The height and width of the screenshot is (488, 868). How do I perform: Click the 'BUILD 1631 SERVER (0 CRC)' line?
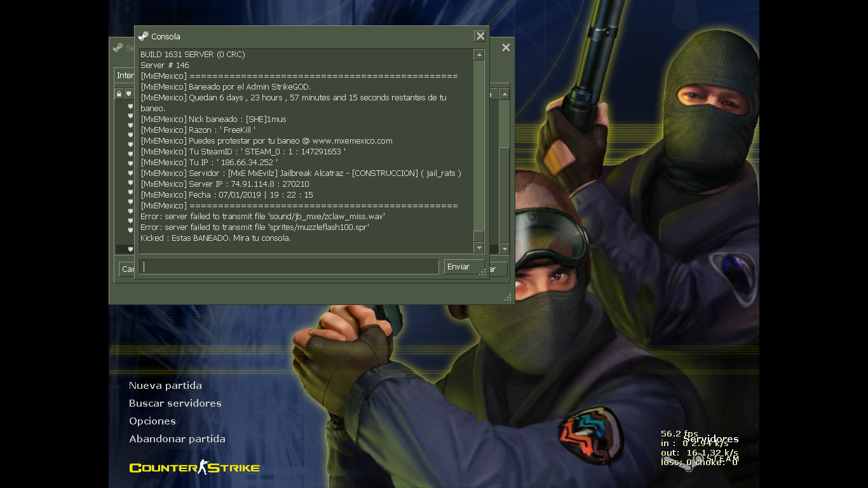tap(193, 54)
